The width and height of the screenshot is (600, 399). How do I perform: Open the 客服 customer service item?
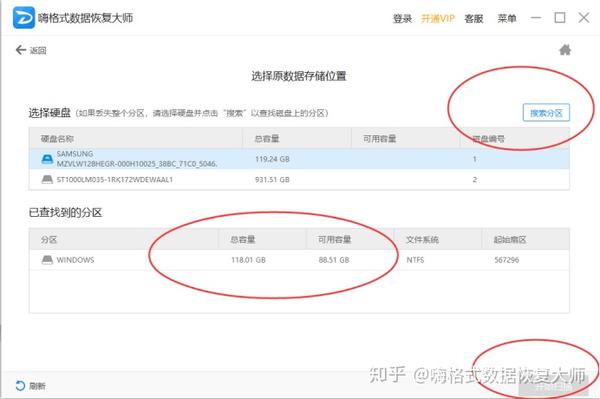pos(474,18)
